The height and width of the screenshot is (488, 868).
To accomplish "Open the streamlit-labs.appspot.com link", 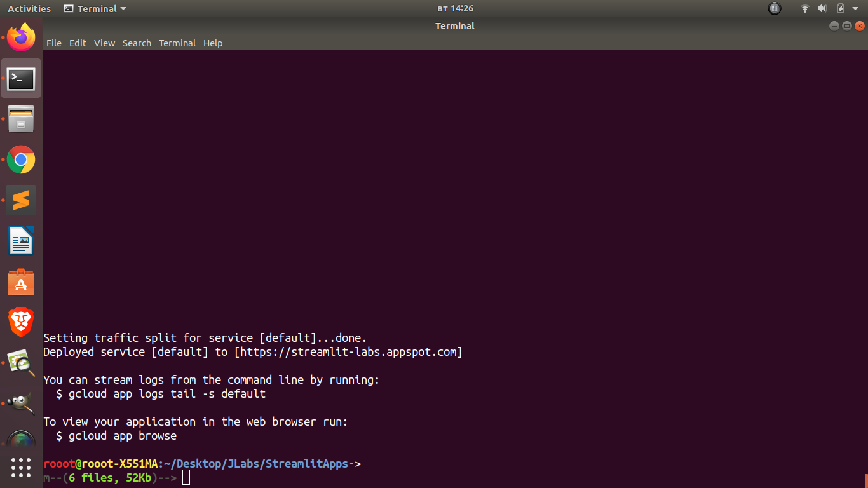I will (348, 352).
